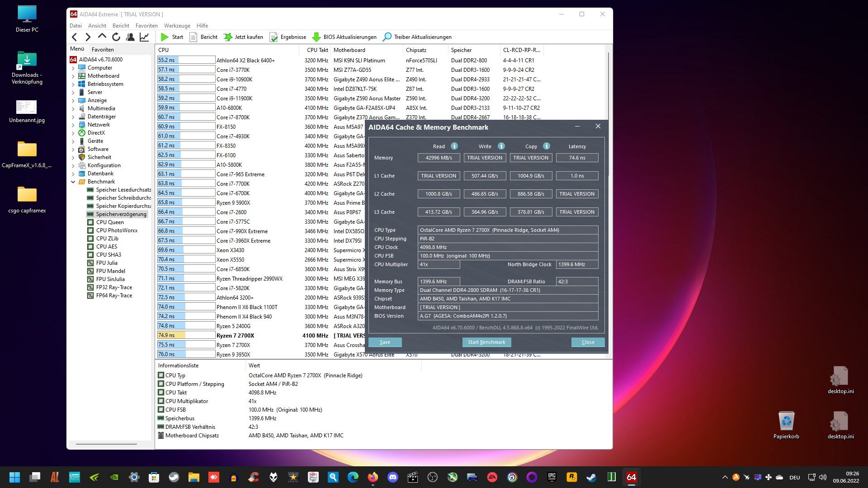Screen dimensions: 868x488
Task: Click Treiber Aktualisierungen magnifier icon
Action: click(387, 37)
